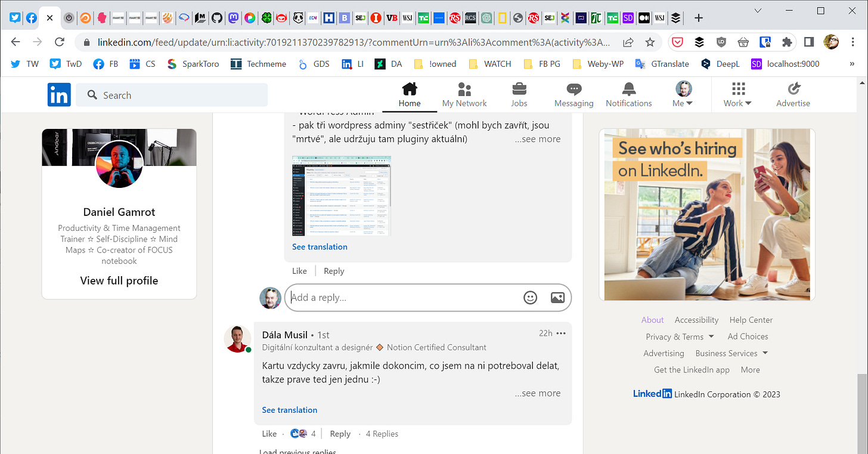Open the uBlock Origin extension
Viewport: 868px width, 454px height.
point(721,42)
